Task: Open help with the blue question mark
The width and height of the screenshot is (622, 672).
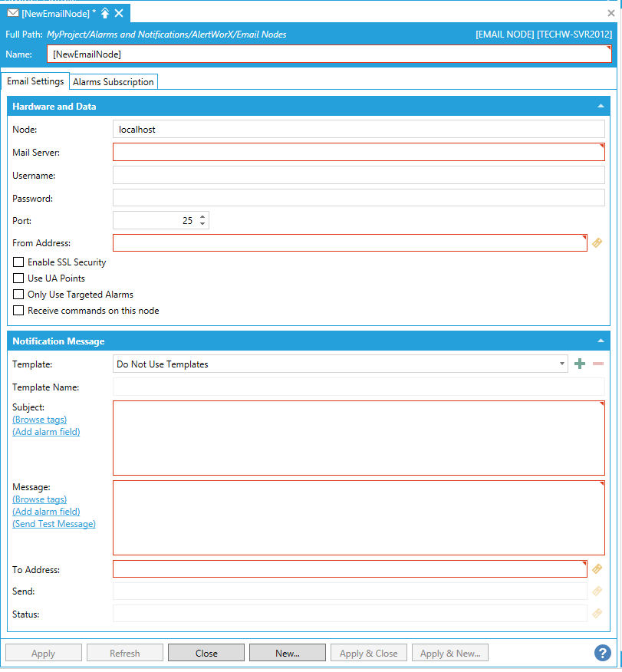Action: 603,653
